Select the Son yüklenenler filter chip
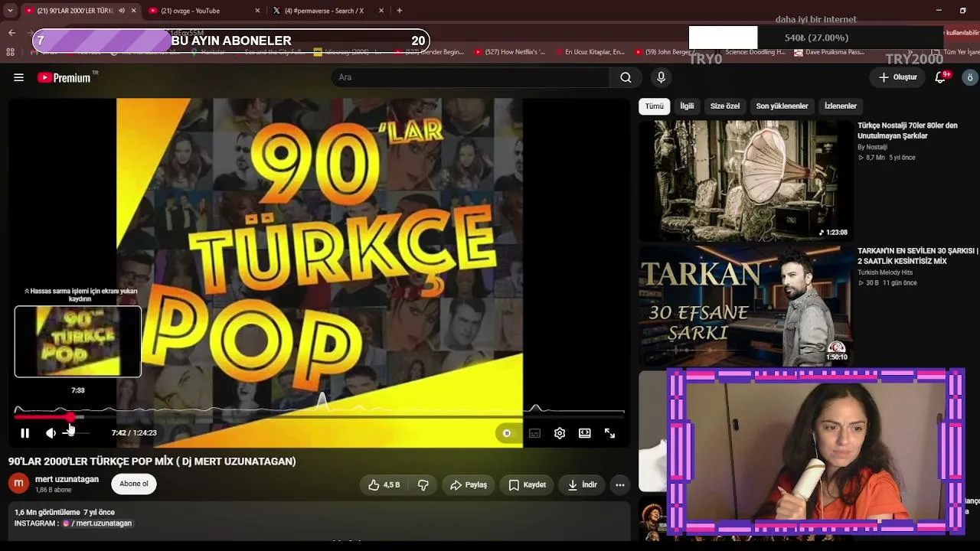Viewport: 980px width, 551px height. pos(782,106)
